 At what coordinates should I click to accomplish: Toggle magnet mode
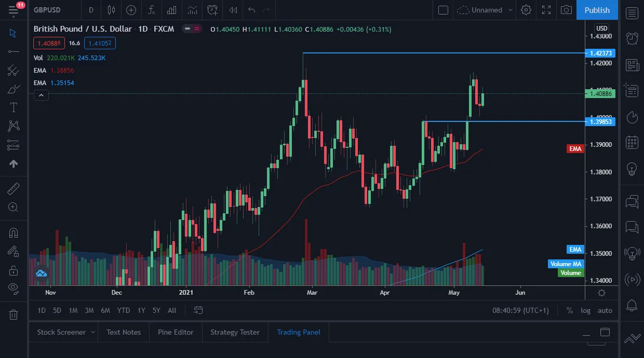[x=14, y=232]
